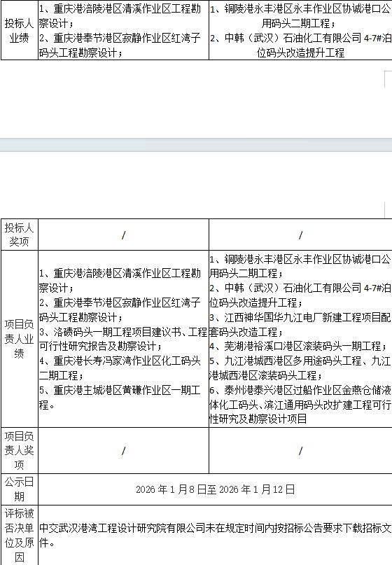Click the 2026年1月8日至2026年1月12日 date text
Viewport: 392px width, 565px height.
click(215, 489)
